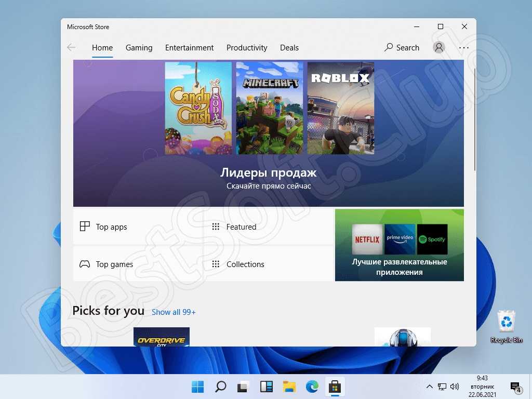
Task: Switch to the Entertainment tab
Action: tap(189, 47)
